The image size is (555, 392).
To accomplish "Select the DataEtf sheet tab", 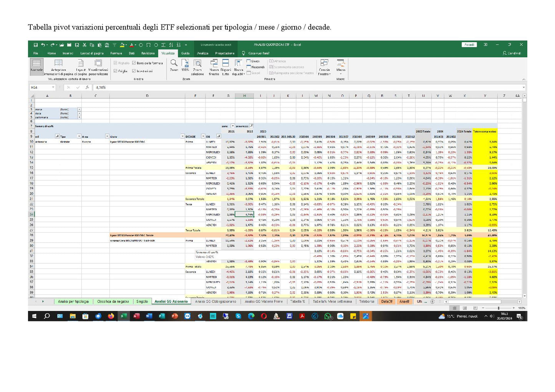I will tap(387, 302).
